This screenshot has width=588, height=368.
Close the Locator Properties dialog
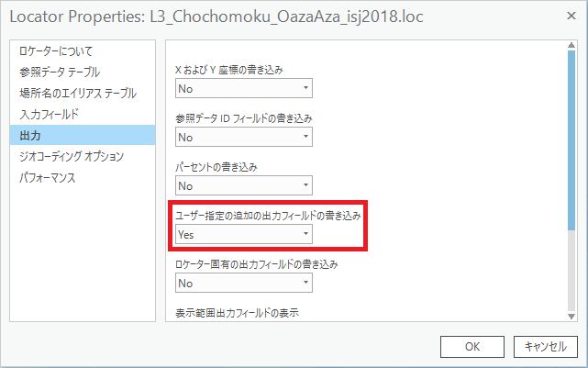(571, 16)
